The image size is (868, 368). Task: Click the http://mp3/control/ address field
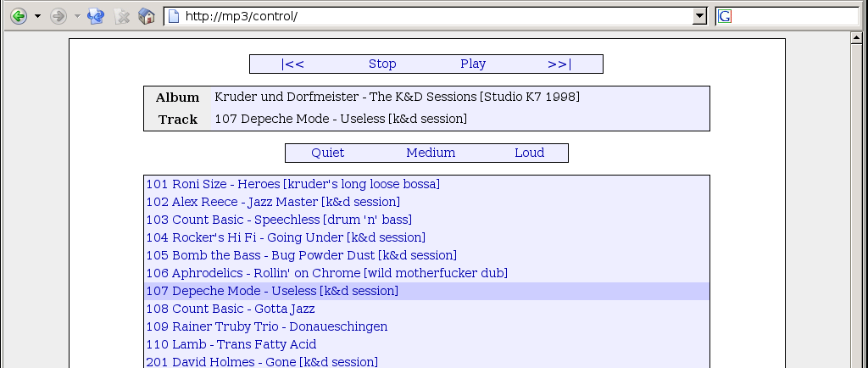(x=437, y=17)
